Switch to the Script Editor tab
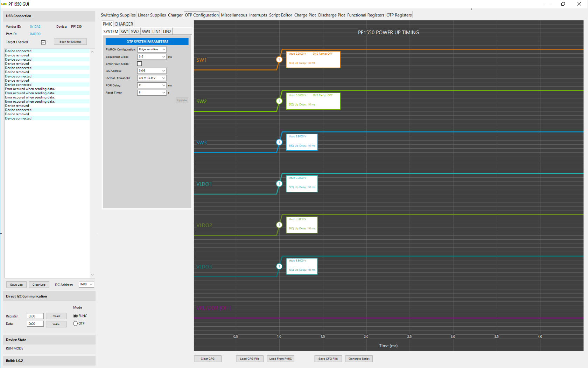This screenshot has width=588, height=368. click(280, 15)
